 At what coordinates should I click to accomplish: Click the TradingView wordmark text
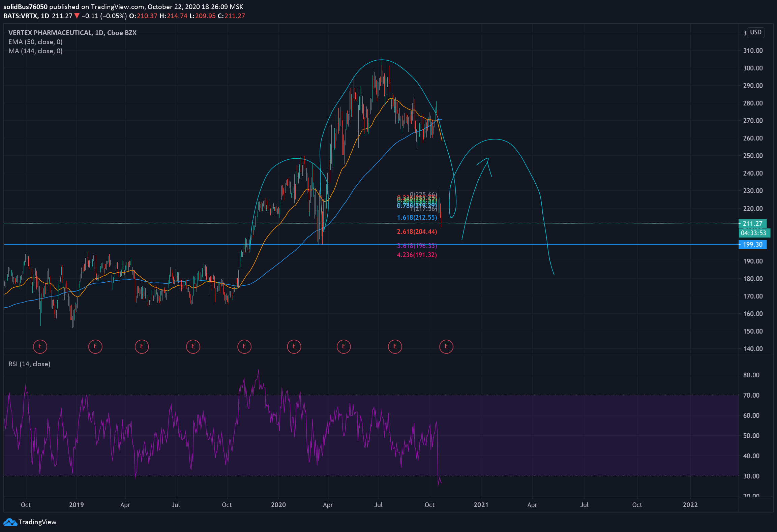[37, 522]
